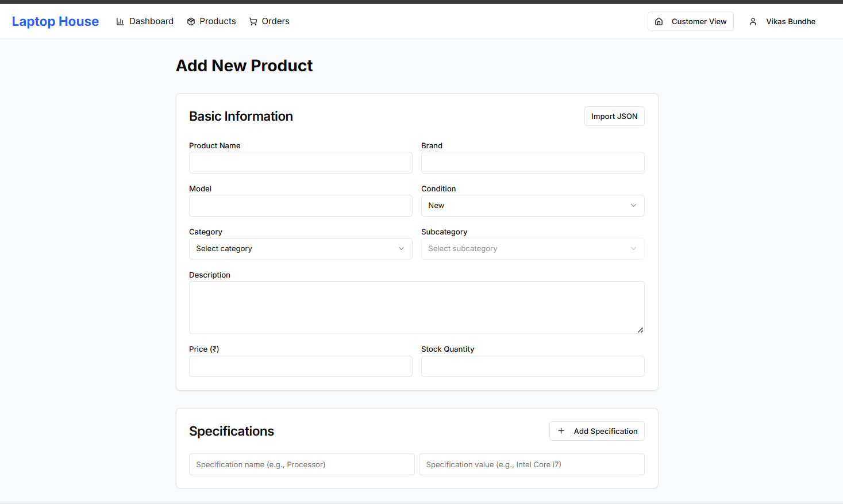This screenshot has height=504, width=843.
Task: Select the Dashboard bar-chart icon
Action: (x=120, y=21)
